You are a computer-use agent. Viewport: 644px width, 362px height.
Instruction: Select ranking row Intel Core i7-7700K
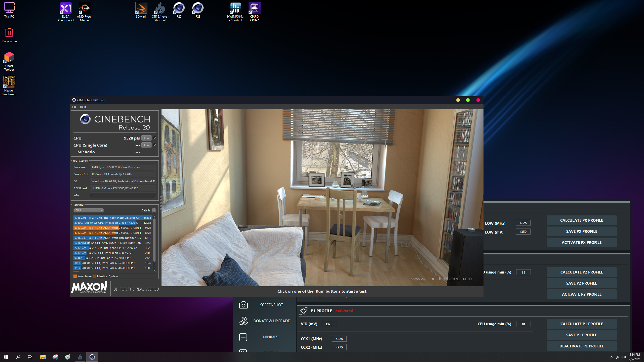tap(113, 258)
